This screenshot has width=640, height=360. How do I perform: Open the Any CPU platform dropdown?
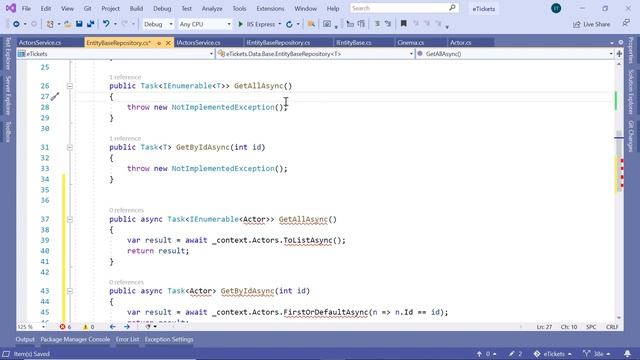204,24
